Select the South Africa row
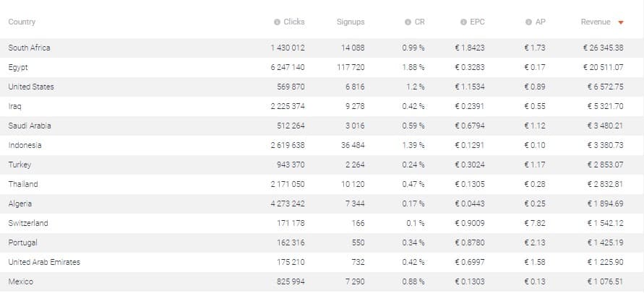This screenshot has width=644, height=293. coord(322,48)
